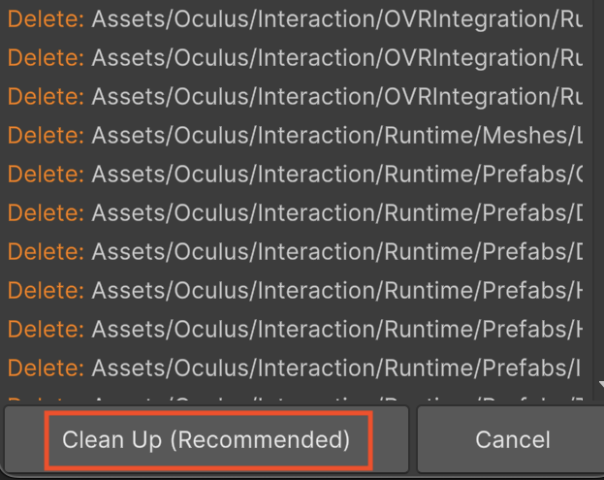
Task: Click orange Delete label on first OVRIntegration row
Action: click(46, 19)
